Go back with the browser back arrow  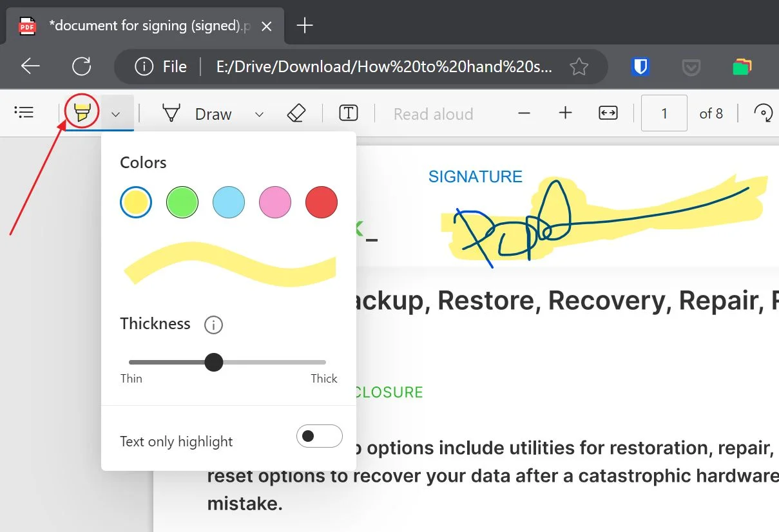pyautogui.click(x=30, y=66)
